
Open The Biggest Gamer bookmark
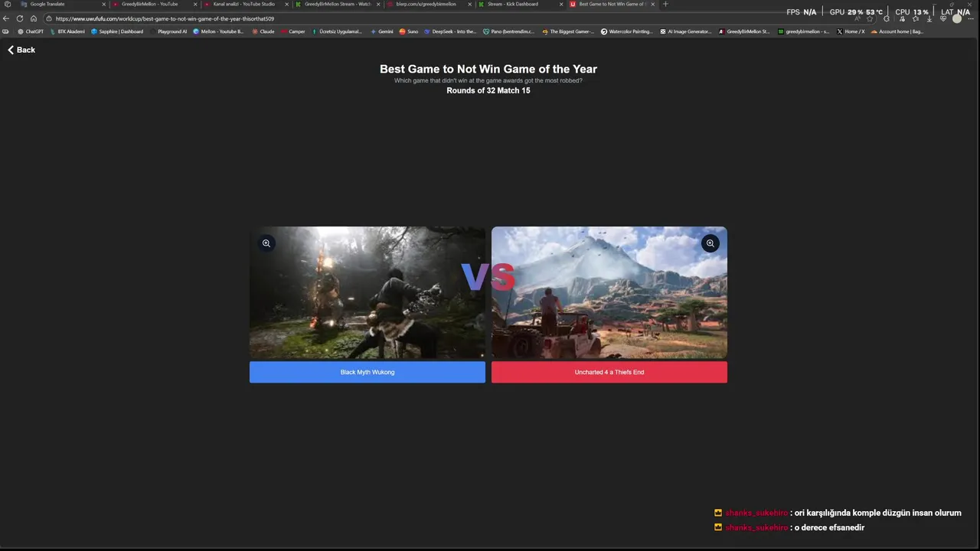[568, 31]
